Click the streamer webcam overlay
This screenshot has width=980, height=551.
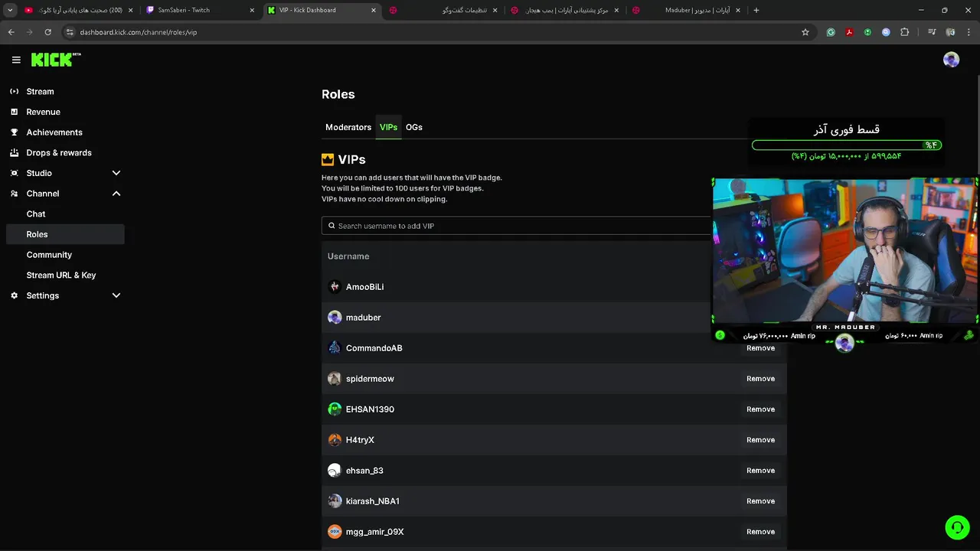coord(845,251)
